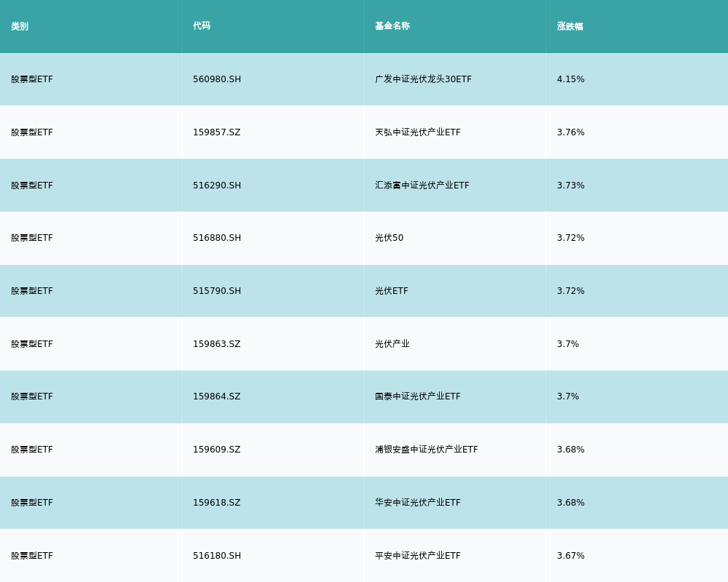728x582 pixels.
Task: Click 3.7% in the 159863.SZ row
Action: 568,344
